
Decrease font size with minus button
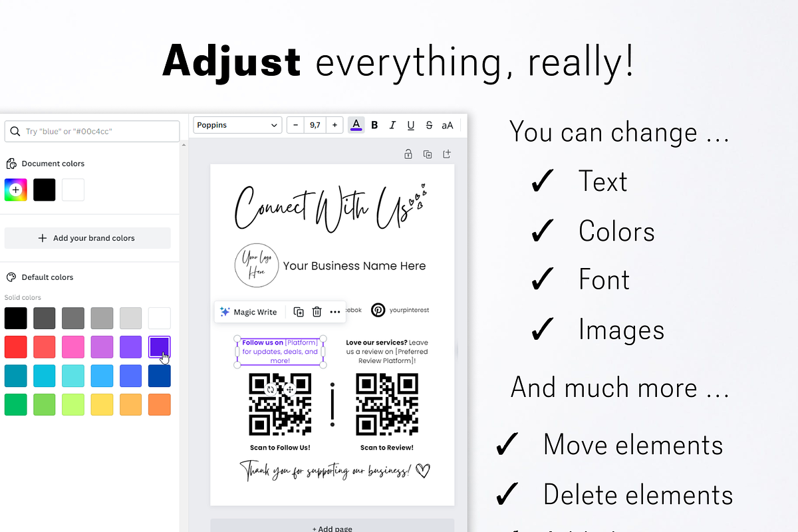[296, 125]
